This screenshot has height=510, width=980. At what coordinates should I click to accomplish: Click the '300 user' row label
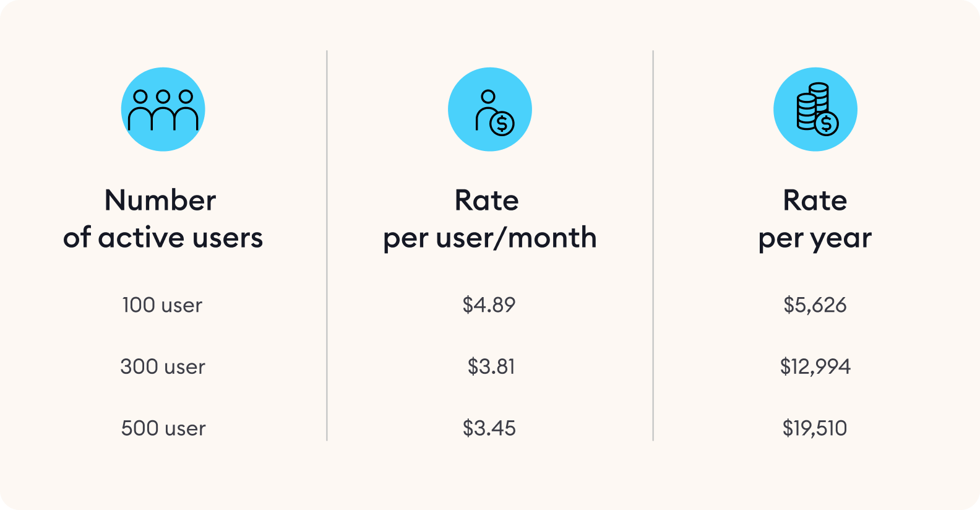[163, 366]
